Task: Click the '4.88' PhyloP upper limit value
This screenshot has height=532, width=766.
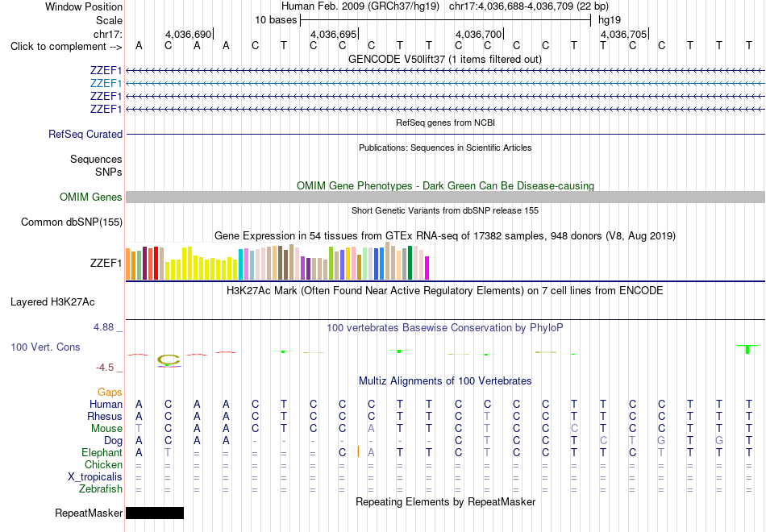Action: coord(104,327)
